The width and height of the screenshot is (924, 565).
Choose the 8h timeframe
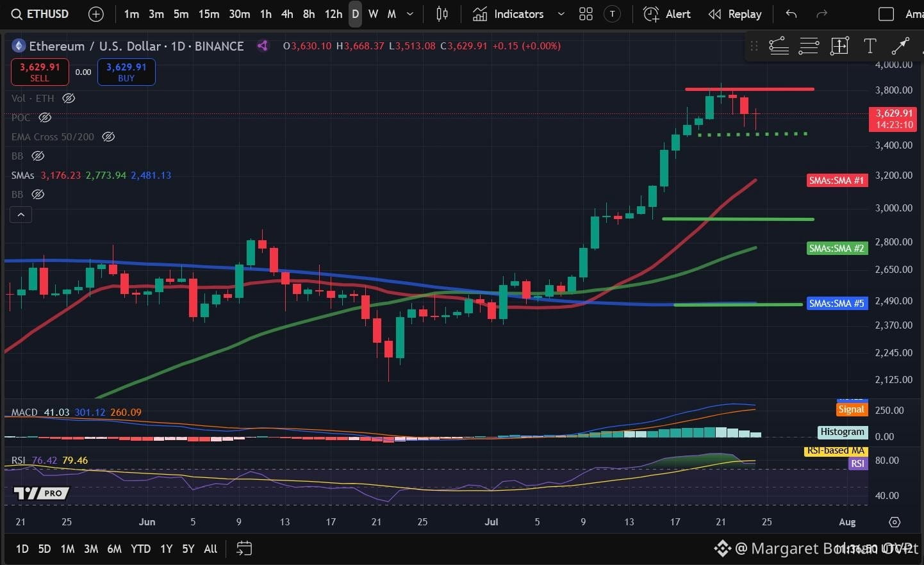point(309,14)
